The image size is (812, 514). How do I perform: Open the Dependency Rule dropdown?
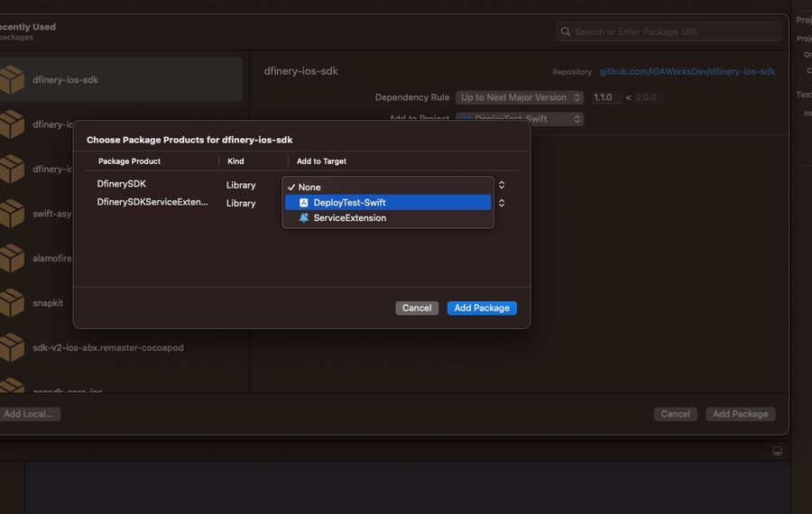click(x=519, y=97)
